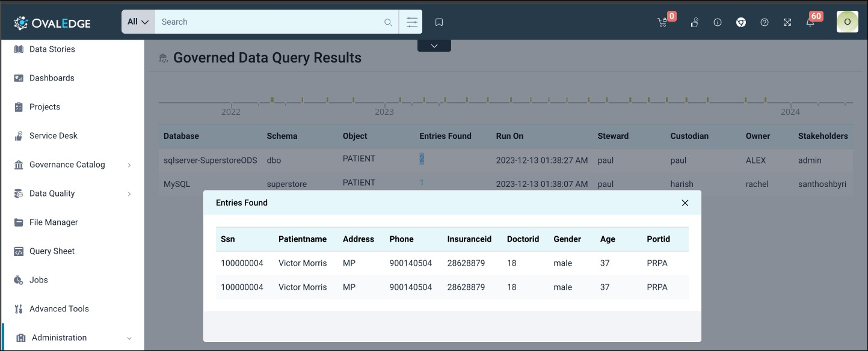Click the Dashboards sidebar icon

pos(19,78)
